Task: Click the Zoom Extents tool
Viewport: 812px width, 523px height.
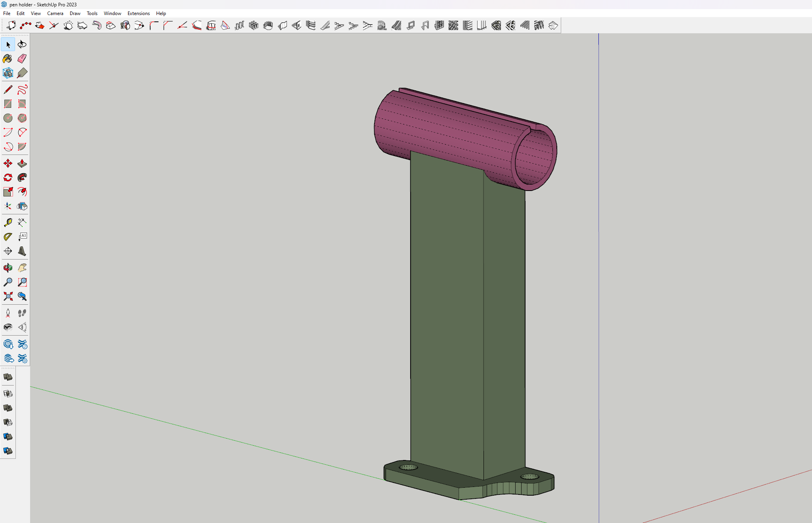Action: coord(8,296)
